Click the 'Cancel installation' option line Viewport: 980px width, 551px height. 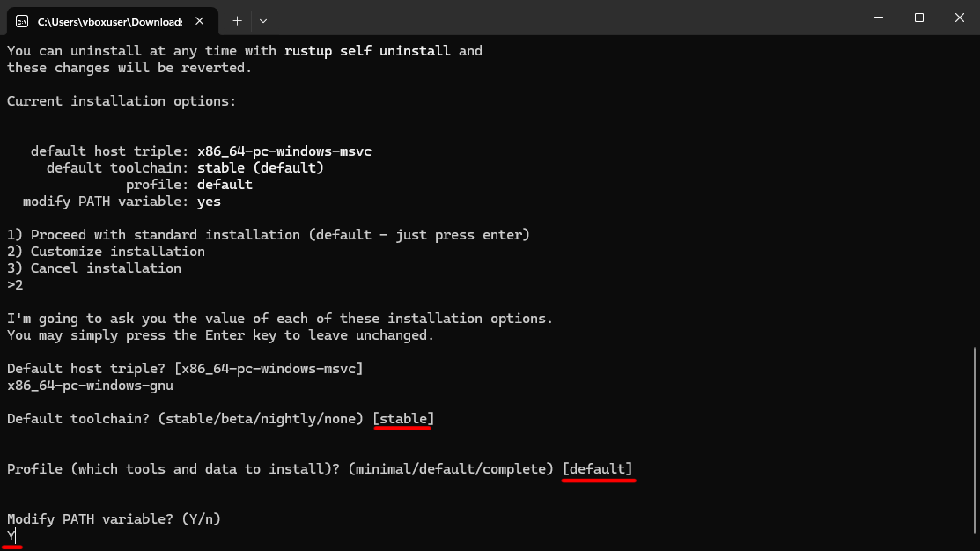pyautogui.click(x=94, y=268)
